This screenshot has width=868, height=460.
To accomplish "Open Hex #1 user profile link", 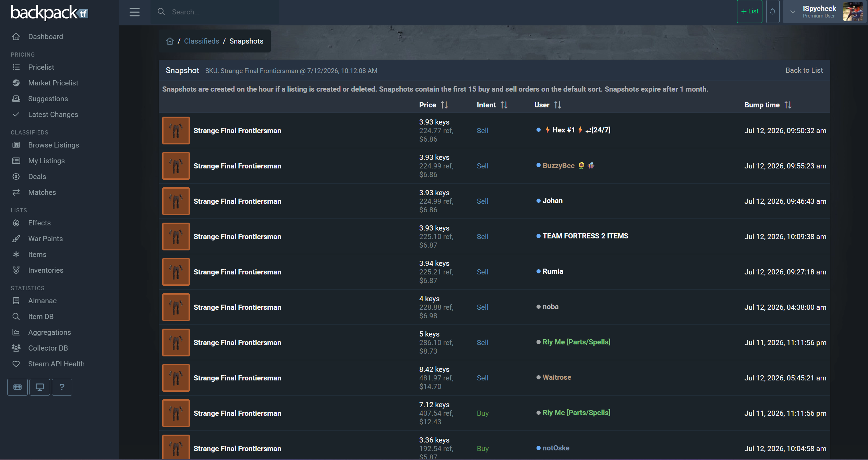I will 578,130.
